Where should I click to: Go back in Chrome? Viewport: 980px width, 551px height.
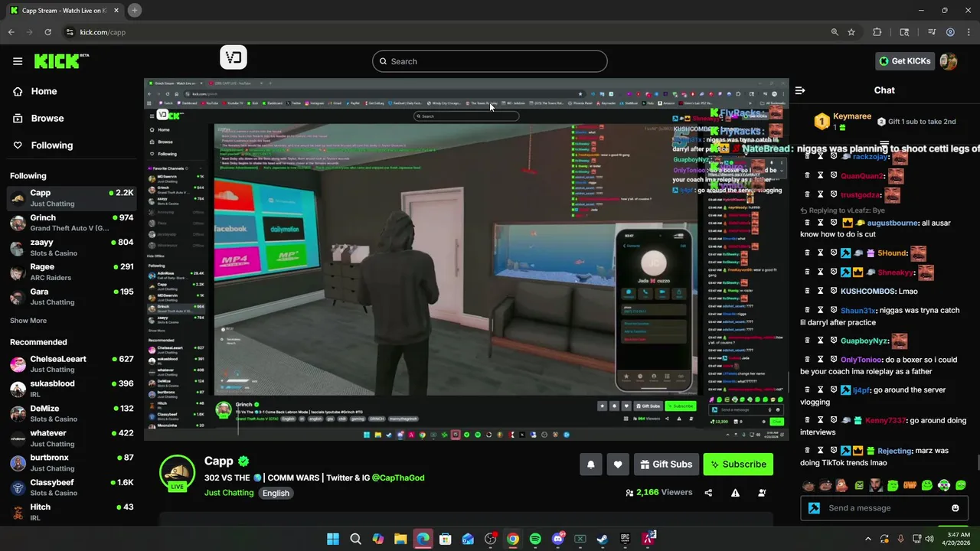coord(11,32)
